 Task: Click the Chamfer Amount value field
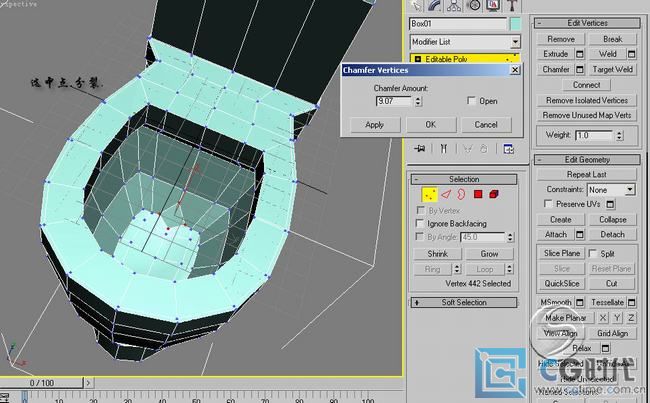pyautogui.click(x=394, y=101)
